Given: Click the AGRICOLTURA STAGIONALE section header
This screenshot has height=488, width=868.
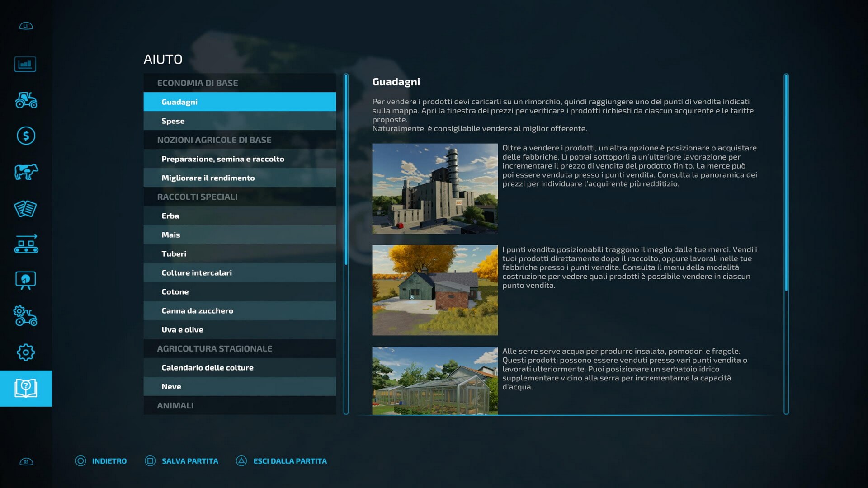Looking at the screenshot, I should (240, 348).
